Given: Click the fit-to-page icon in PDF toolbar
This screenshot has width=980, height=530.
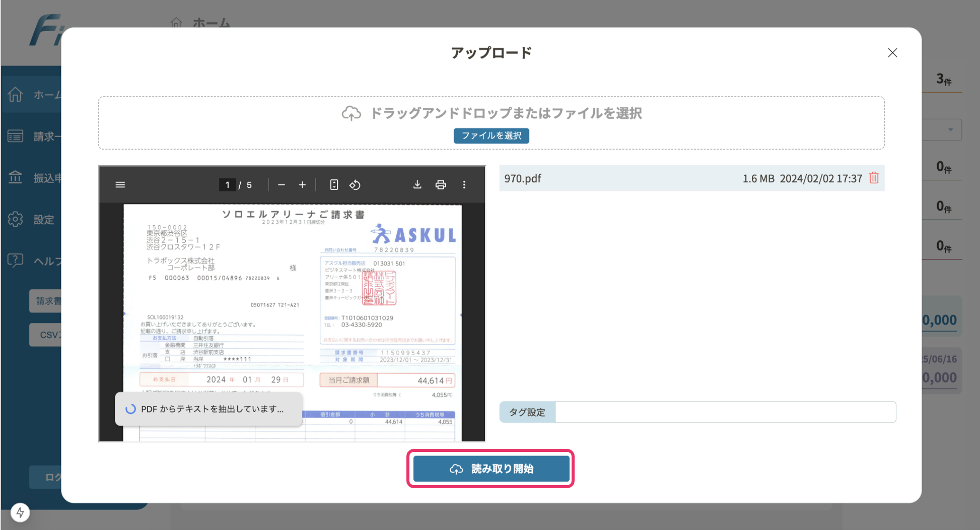Looking at the screenshot, I should pos(334,185).
